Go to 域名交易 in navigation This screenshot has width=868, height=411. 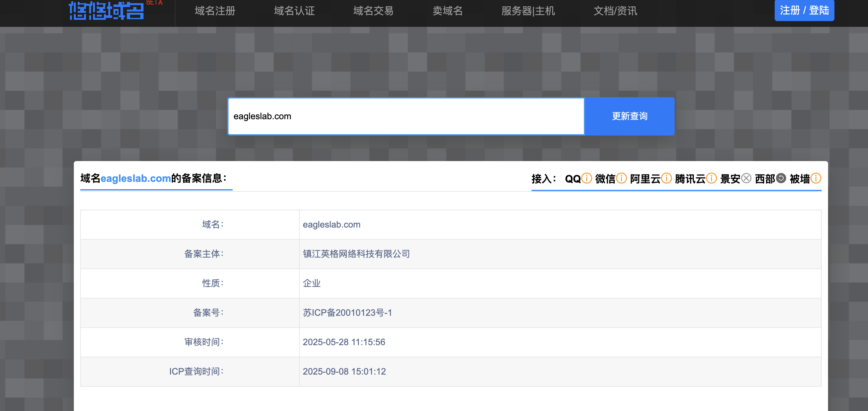click(373, 11)
